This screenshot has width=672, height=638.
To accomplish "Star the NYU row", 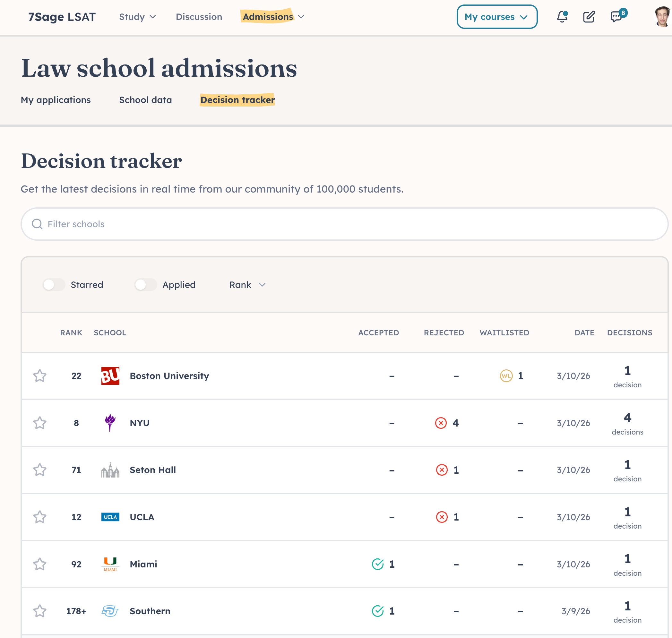I will (40, 423).
